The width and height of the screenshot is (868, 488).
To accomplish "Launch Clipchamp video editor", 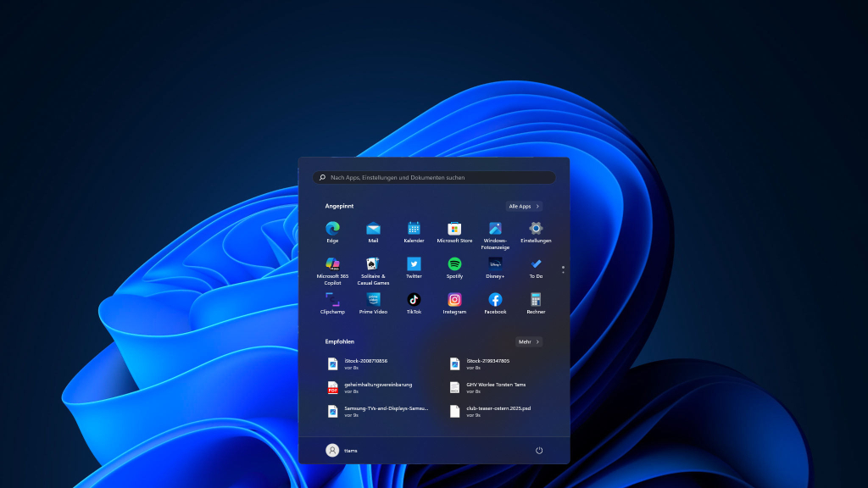I will (332, 303).
